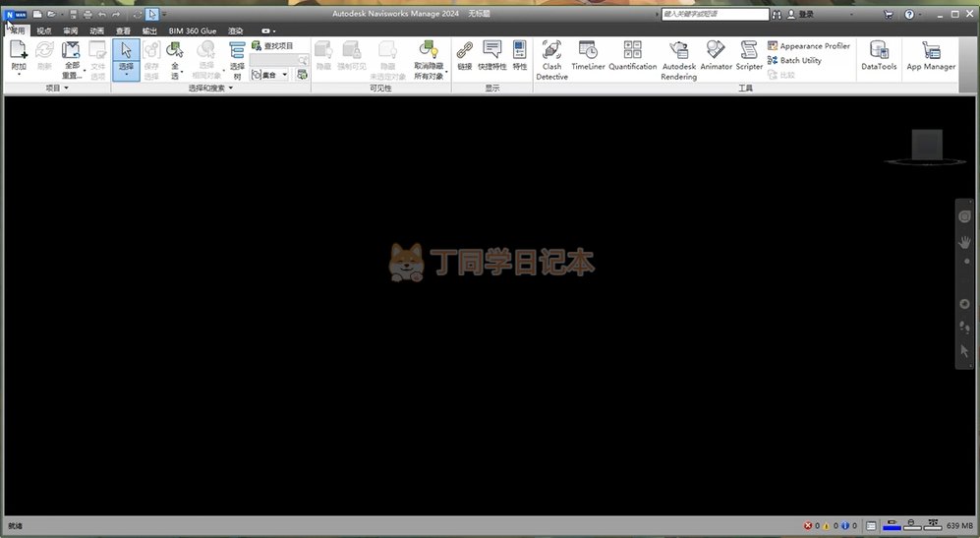Click the New file icon in quick access toolbar
This screenshot has width=980, height=538.
pyautogui.click(x=37, y=14)
